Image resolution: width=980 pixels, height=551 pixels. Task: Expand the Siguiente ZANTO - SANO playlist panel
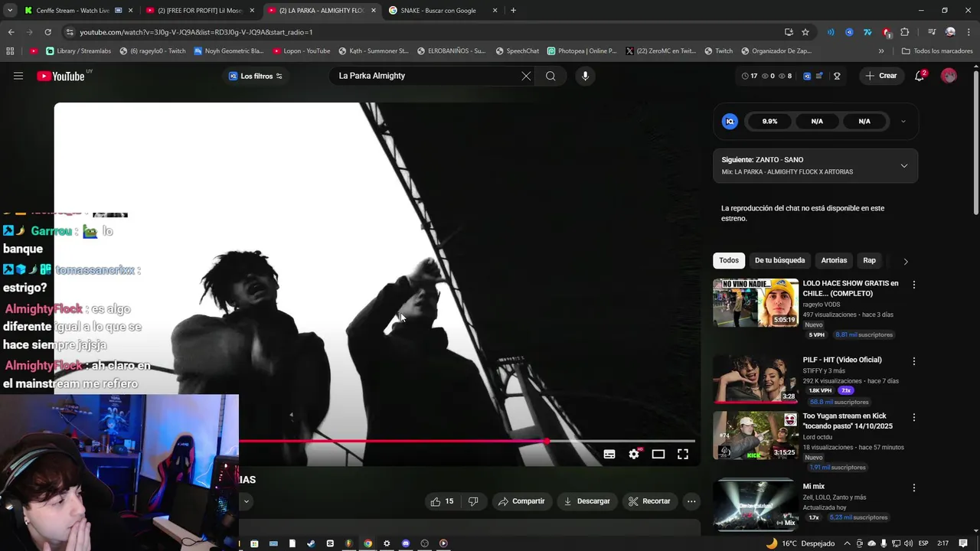point(904,165)
